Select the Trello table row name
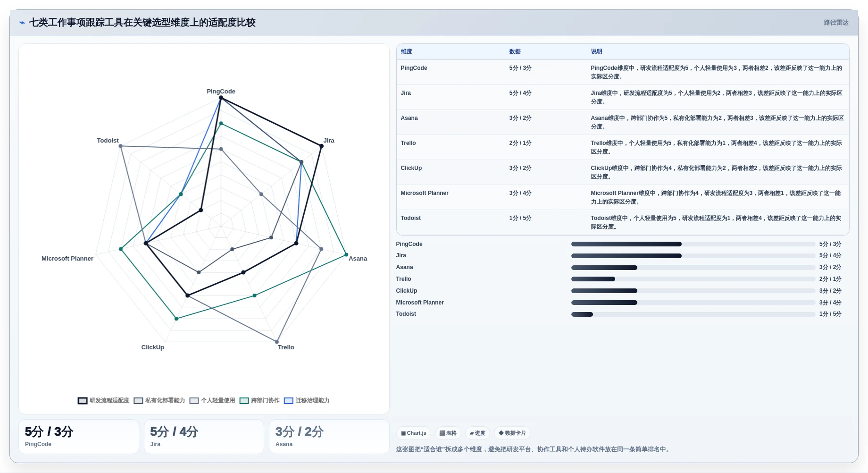Screen dimensions: 868x473 (408, 143)
